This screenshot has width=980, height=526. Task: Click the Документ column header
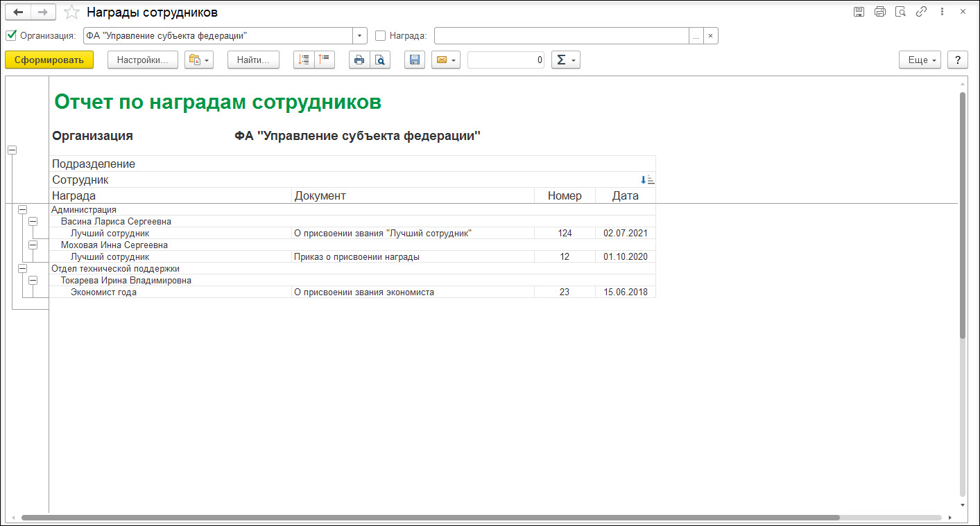click(413, 195)
